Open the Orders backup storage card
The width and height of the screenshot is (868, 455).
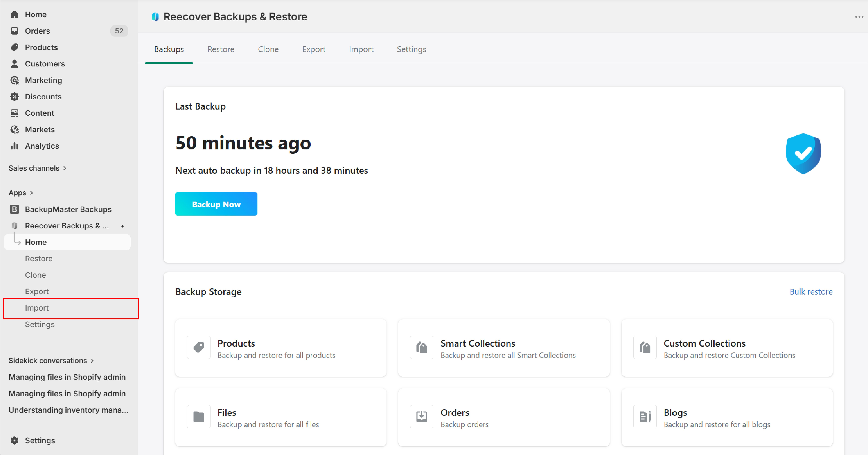[504, 417]
